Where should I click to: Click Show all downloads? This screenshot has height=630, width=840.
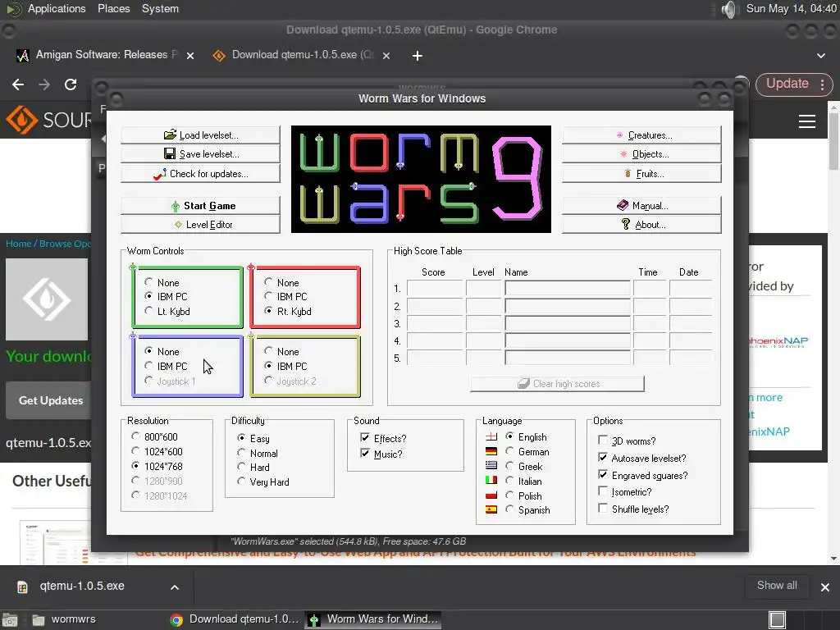pyautogui.click(x=777, y=586)
